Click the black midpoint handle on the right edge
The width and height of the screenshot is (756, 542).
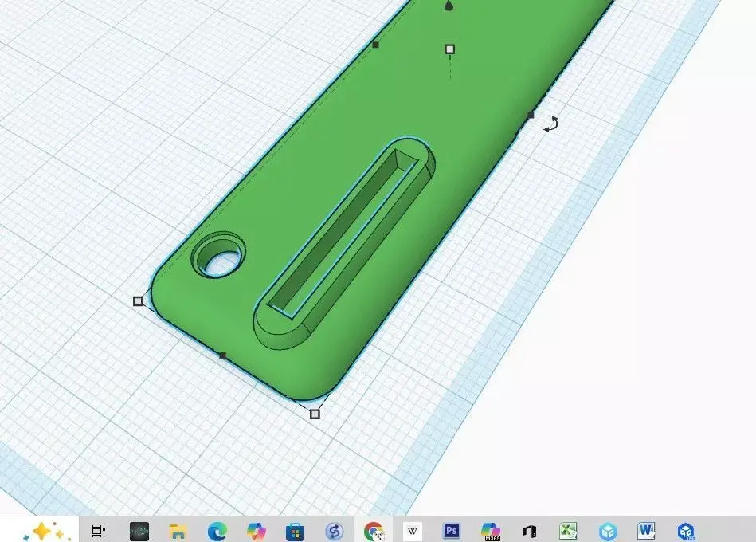531,115
